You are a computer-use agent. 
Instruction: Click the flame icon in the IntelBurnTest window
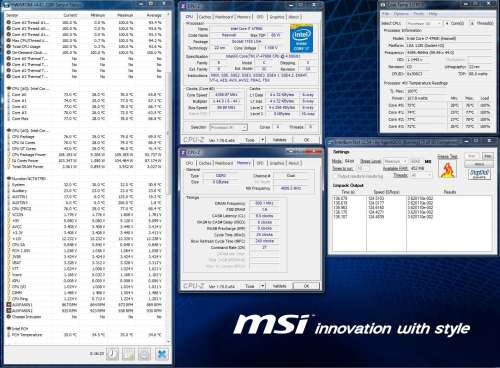click(x=447, y=169)
